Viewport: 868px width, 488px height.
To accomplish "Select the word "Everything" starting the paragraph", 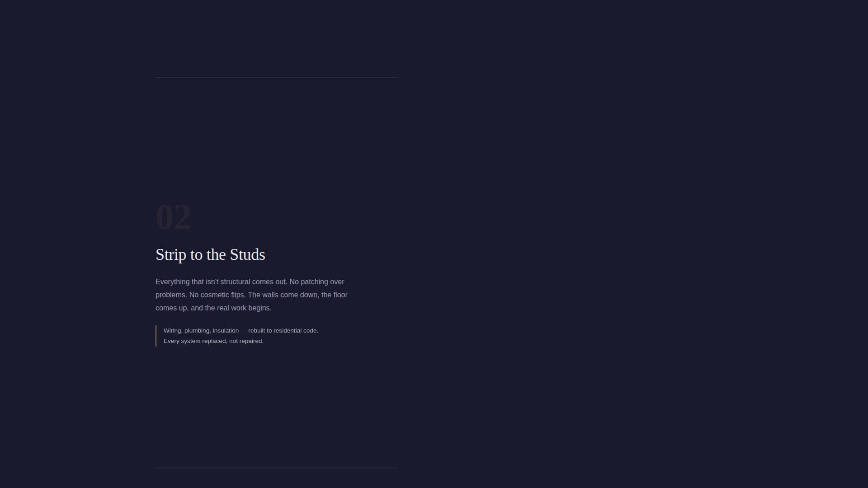I will click(172, 282).
